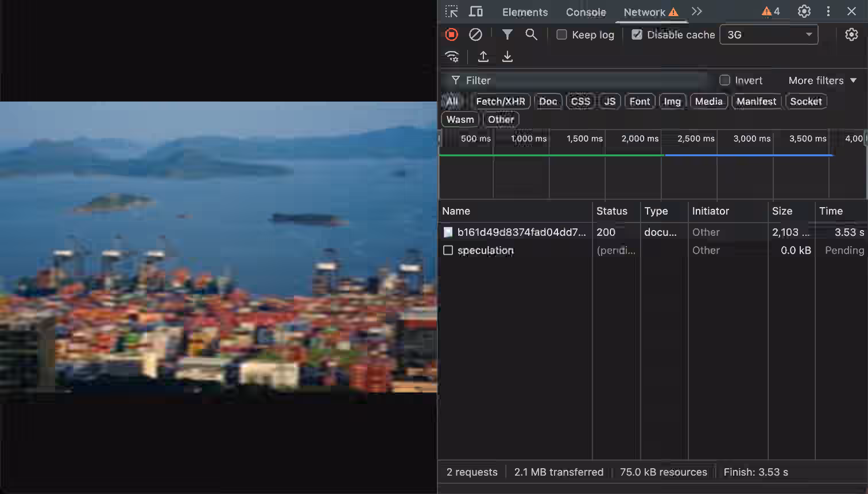The image size is (868, 494).
Task: Toggle the device toolbar icon
Action: 476,11
